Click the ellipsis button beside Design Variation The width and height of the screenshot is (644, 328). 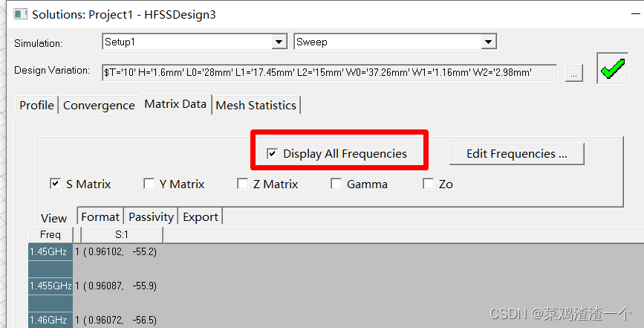tap(573, 72)
